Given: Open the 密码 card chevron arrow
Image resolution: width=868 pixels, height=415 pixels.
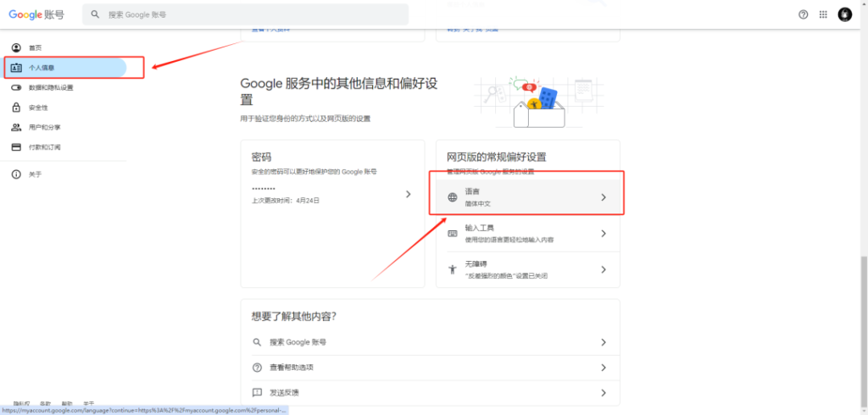Looking at the screenshot, I should click(408, 194).
